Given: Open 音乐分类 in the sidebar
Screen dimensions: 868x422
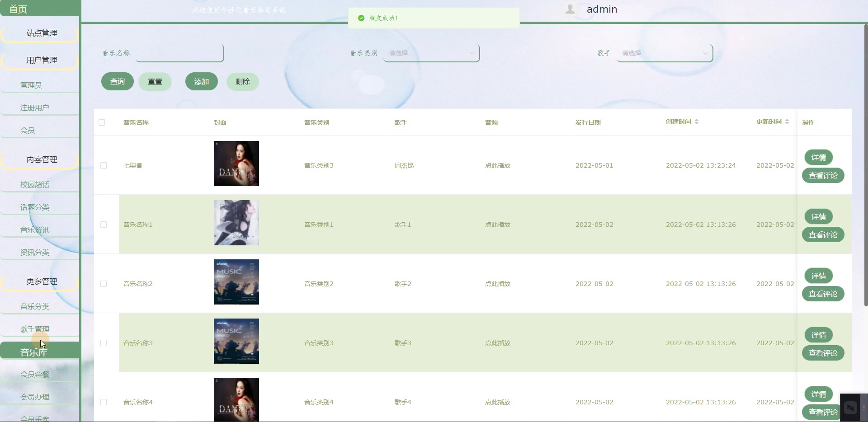Looking at the screenshot, I should click(40, 306).
